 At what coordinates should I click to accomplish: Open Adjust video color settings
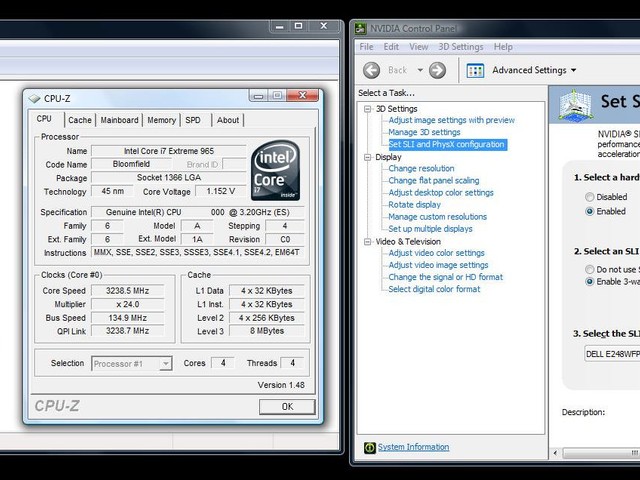click(436, 253)
